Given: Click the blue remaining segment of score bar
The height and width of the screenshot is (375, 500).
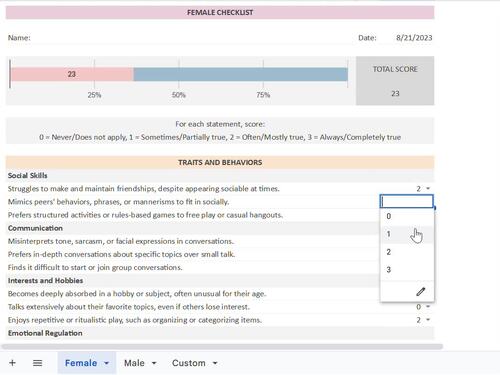Looking at the screenshot, I should [x=241, y=74].
